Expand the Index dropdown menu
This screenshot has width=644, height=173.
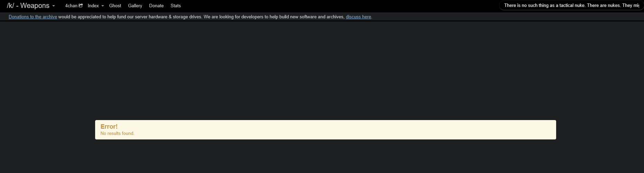click(96, 6)
